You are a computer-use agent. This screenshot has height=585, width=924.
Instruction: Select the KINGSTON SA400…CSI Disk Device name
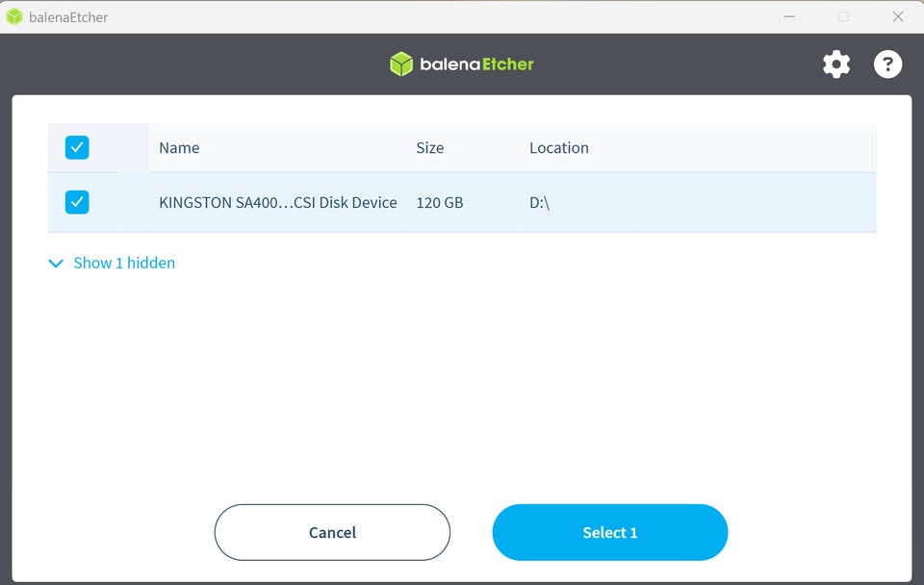coord(278,203)
